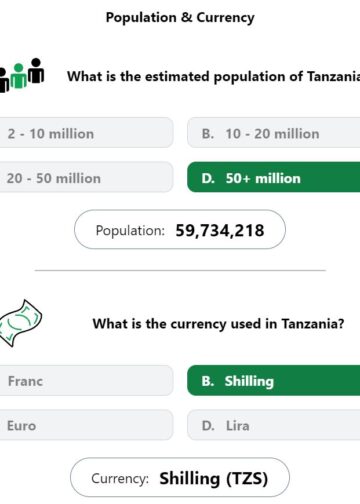The image size is (360, 504).
Task: Click the Currency Shilling (TZS) result box
Action: pos(180,477)
